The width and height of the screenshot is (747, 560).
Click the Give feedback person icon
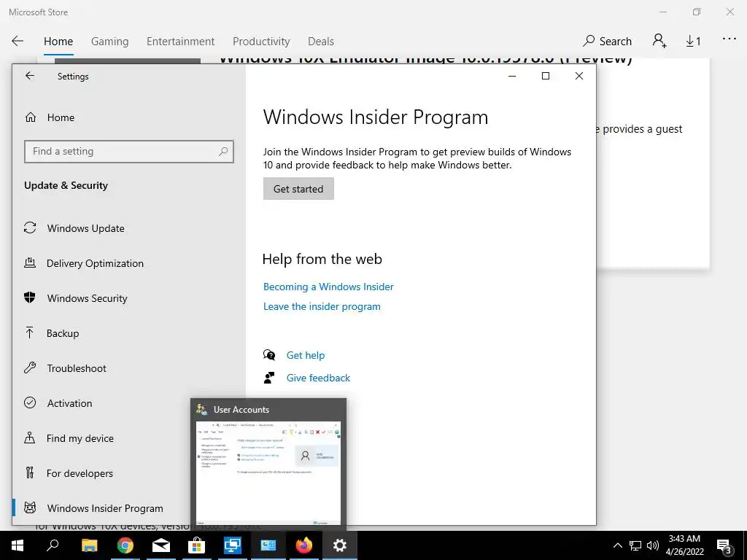click(x=269, y=378)
